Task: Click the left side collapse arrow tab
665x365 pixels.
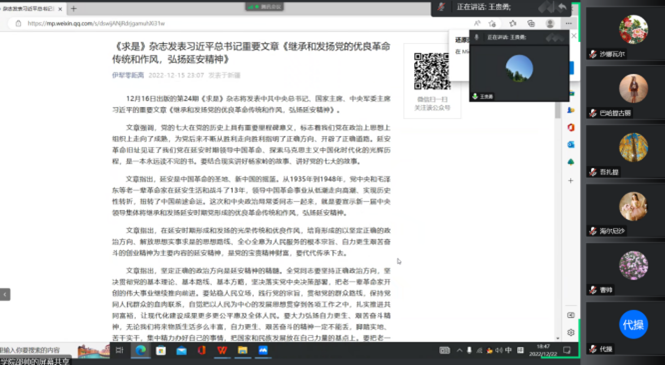Action: coord(5,294)
